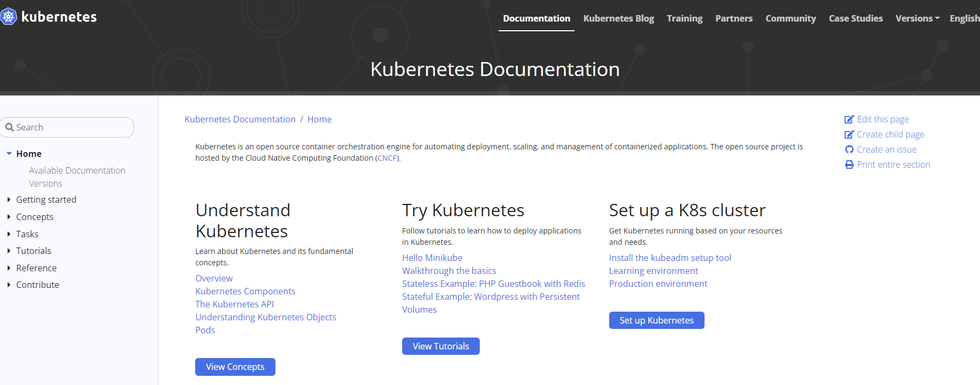Open Edit this page link
The image size is (980, 385).
(x=883, y=119)
